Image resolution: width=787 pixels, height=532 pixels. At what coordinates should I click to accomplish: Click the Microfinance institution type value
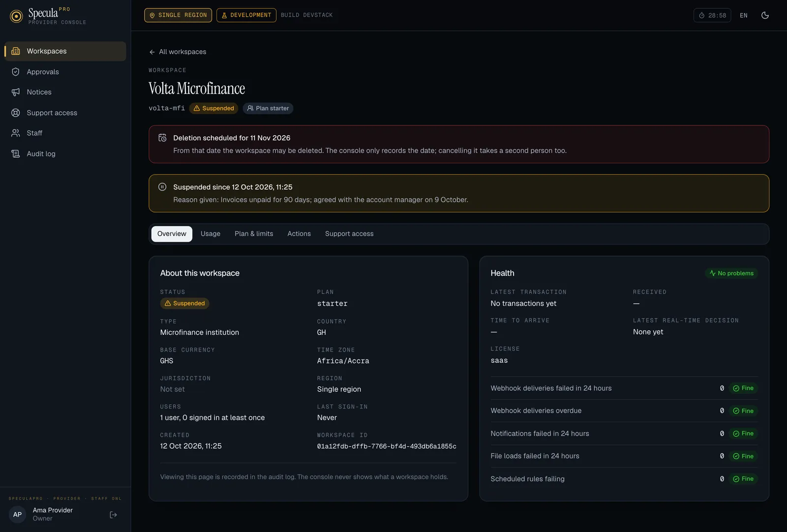tap(200, 332)
